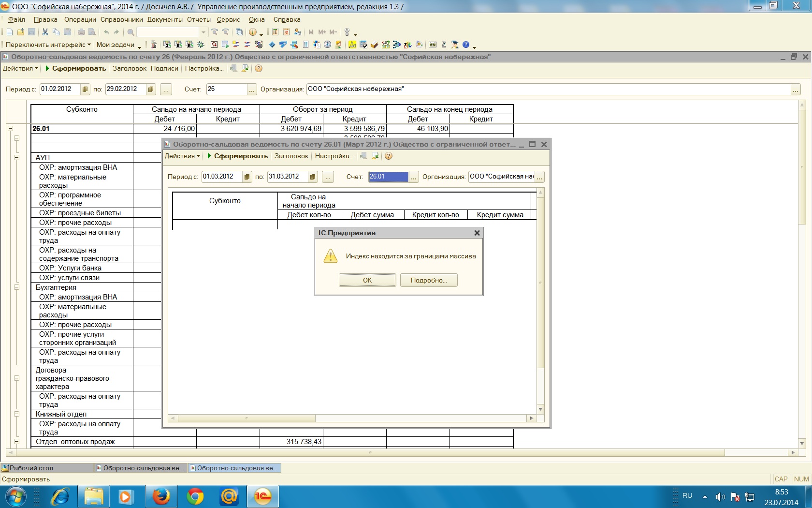Open the Действия dropdown in account 26 report
This screenshot has width=812, height=508.
(20, 68)
